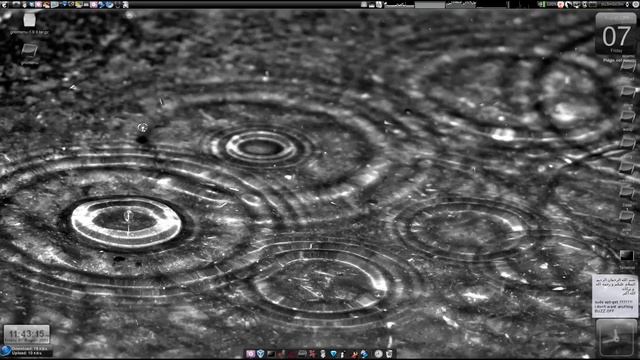Select the folder icon below the tar.gz file
Image resolution: width=640 pixels, height=360 pixels.
[x=29, y=51]
